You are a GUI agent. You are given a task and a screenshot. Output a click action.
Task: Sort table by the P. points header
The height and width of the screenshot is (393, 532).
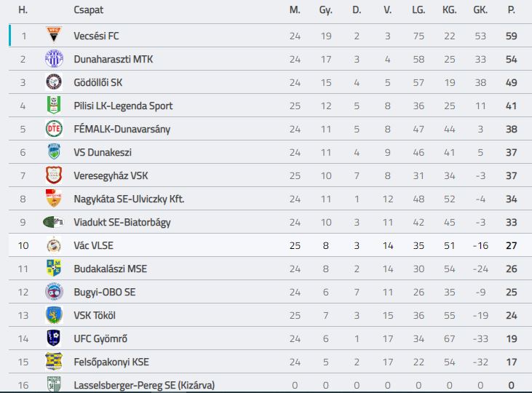(x=512, y=10)
